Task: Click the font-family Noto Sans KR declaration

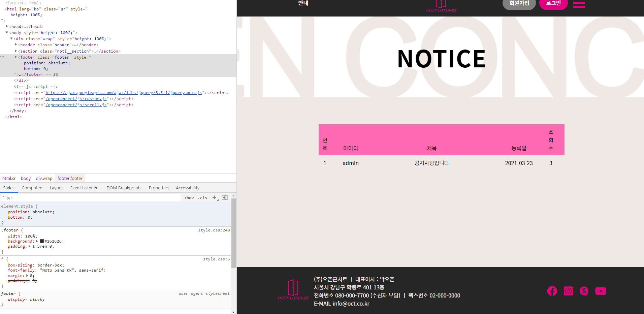Action: tap(57, 270)
